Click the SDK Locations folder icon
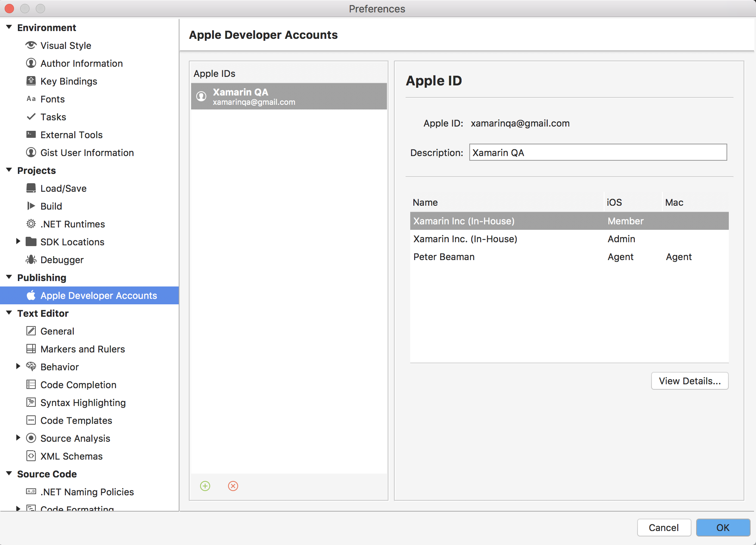Viewport: 756px width, 545px height. tap(32, 242)
